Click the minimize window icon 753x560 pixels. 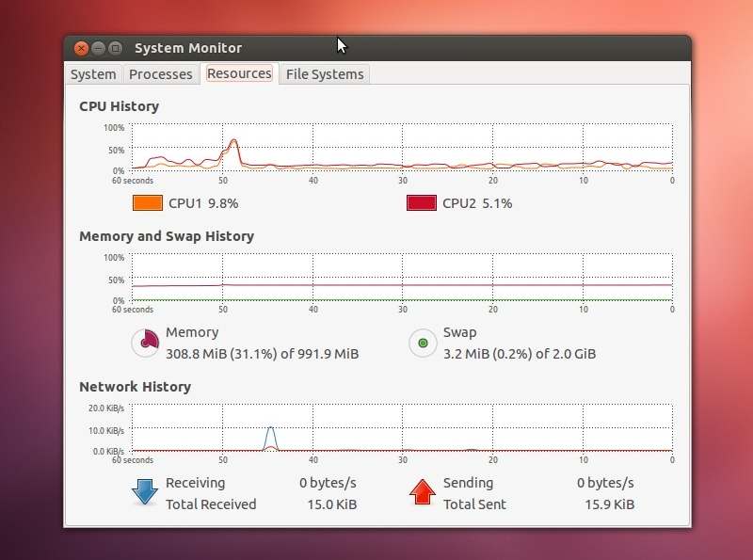tap(96, 48)
